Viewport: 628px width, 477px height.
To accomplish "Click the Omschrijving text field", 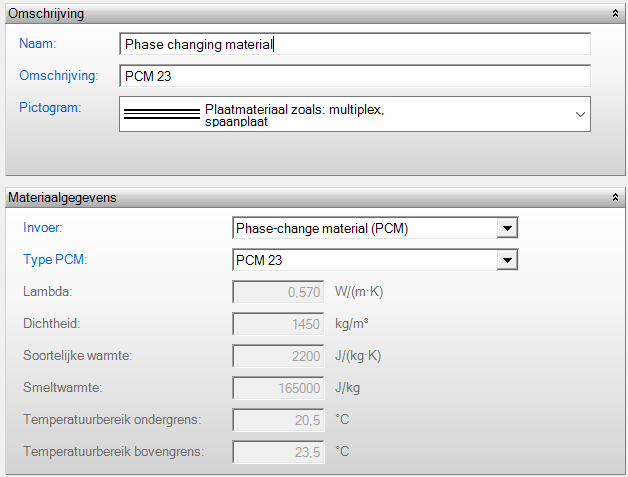I will point(355,77).
